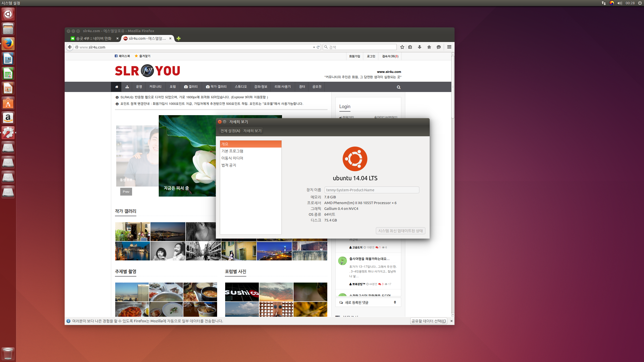Screen dimensions: 644x362
Task: Click the Firefox home icon
Action: 429,47
